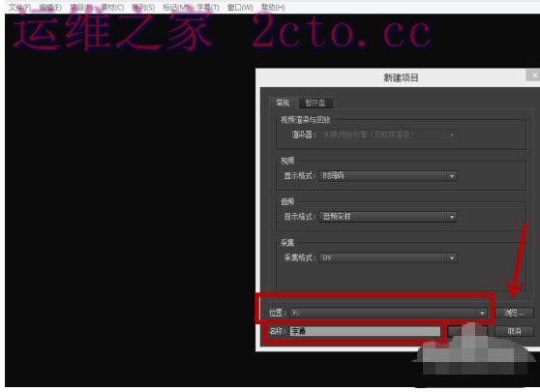Open the 文件(F) menu
Image resolution: width=540 pixels, height=392 pixels.
coord(19,7)
